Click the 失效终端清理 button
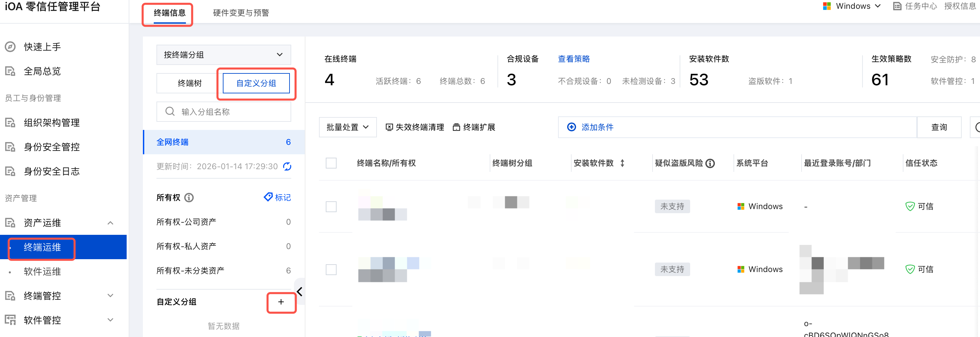The height and width of the screenshot is (337, 980). tap(415, 127)
